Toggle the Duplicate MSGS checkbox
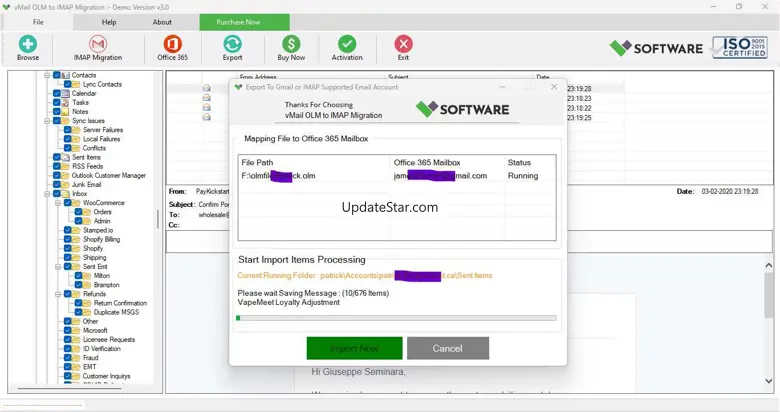780x412 pixels. (x=79, y=312)
